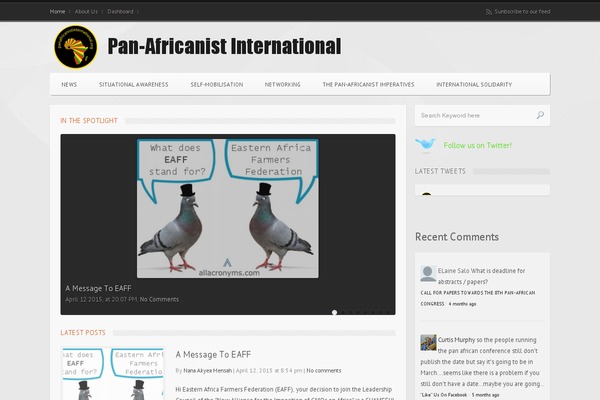Image resolution: width=600 pixels, height=400 pixels.
Task: Click the RSS feed icon
Action: coord(489,12)
